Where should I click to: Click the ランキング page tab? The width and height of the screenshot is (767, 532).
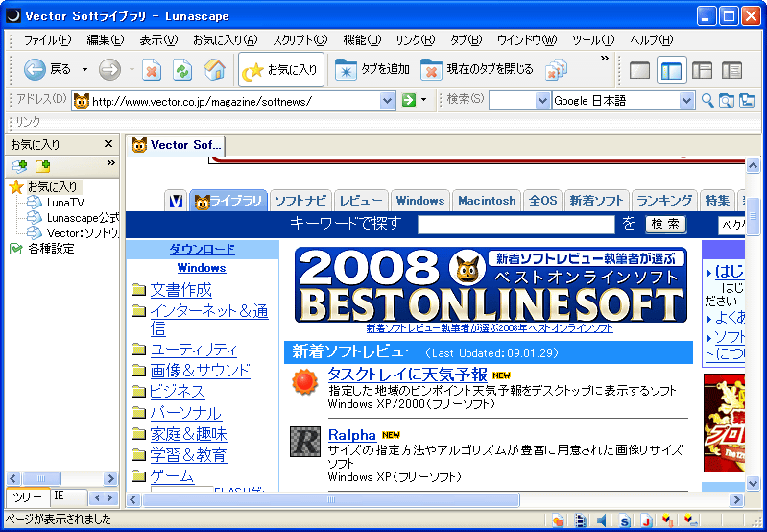coord(664,200)
